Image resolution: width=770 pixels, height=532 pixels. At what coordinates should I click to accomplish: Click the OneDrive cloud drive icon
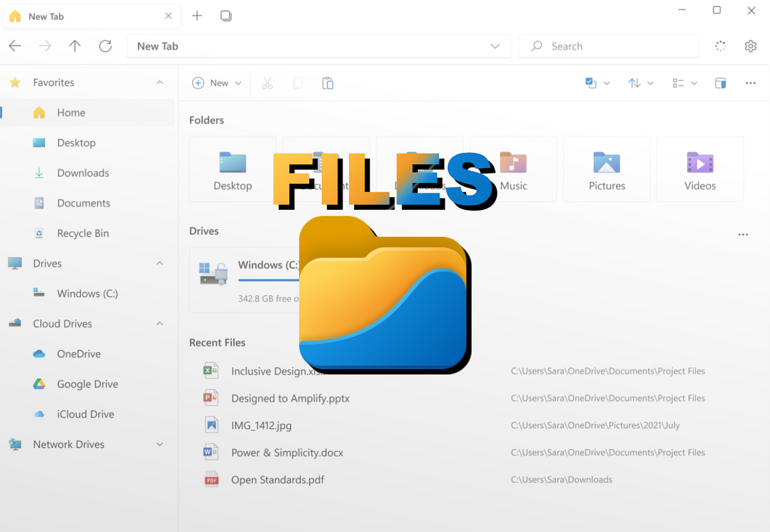[38, 354]
